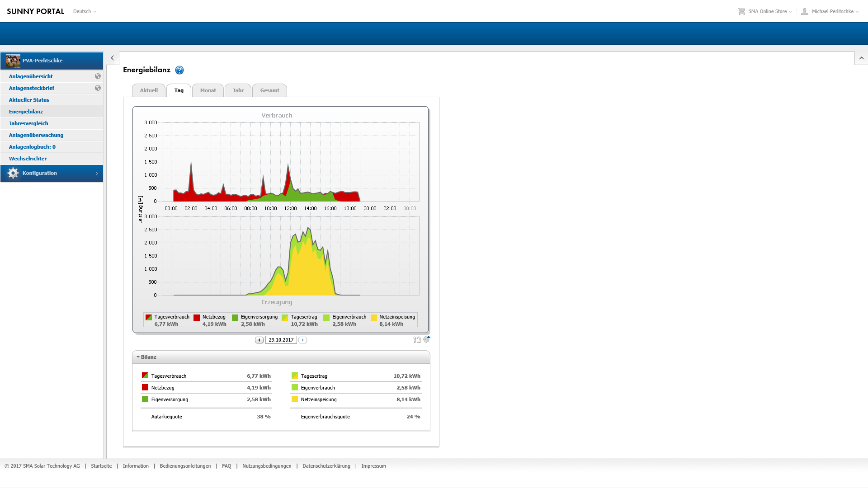
Task: Switch to the Monat tab
Action: (208, 90)
